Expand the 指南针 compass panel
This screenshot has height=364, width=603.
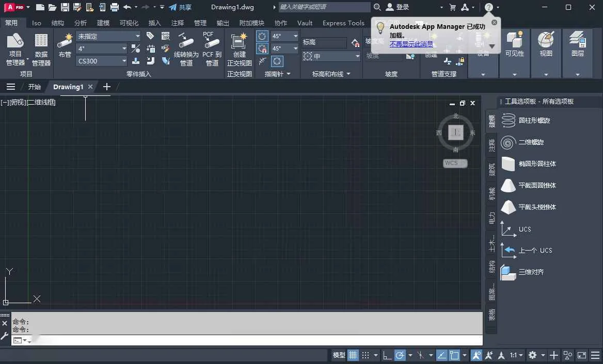click(277, 74)
